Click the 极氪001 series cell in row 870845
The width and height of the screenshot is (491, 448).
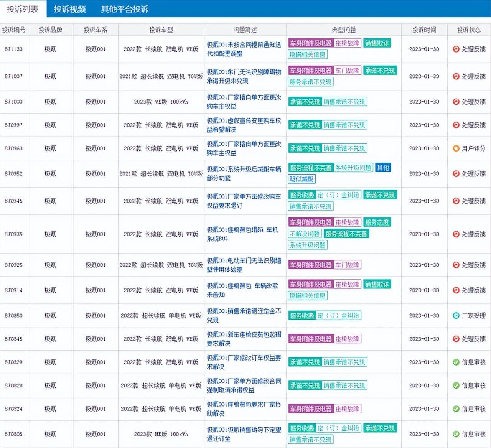click(96, 339)
